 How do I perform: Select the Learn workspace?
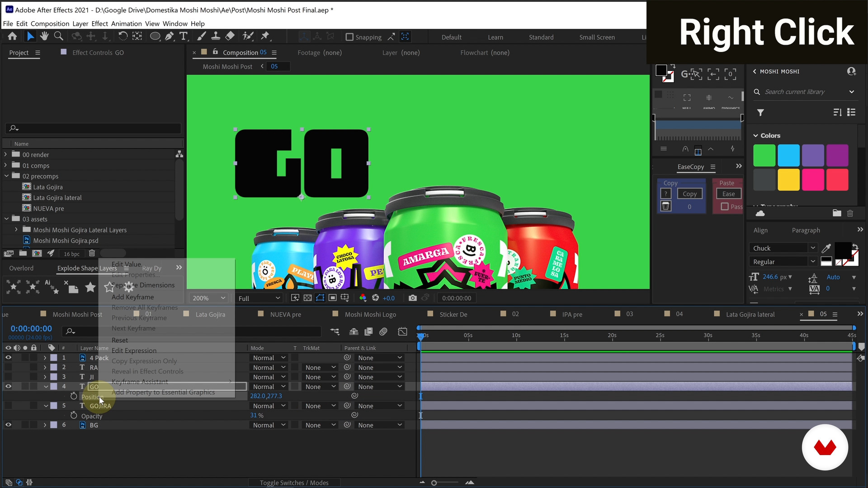[495, 37]
